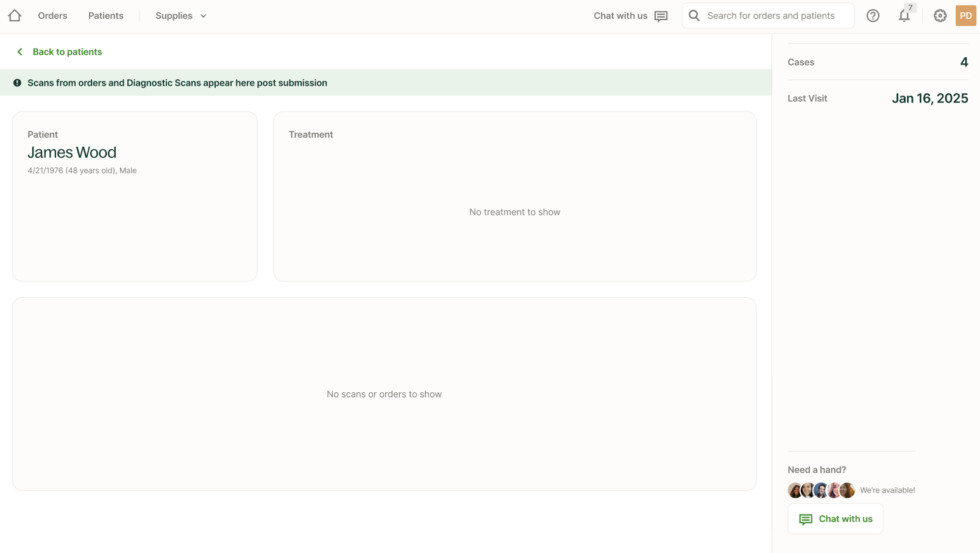Image resolution: width=980 pixels, height=553 pixels.
Task: Select the patient name James Wood
Action: tap(72, 152)
